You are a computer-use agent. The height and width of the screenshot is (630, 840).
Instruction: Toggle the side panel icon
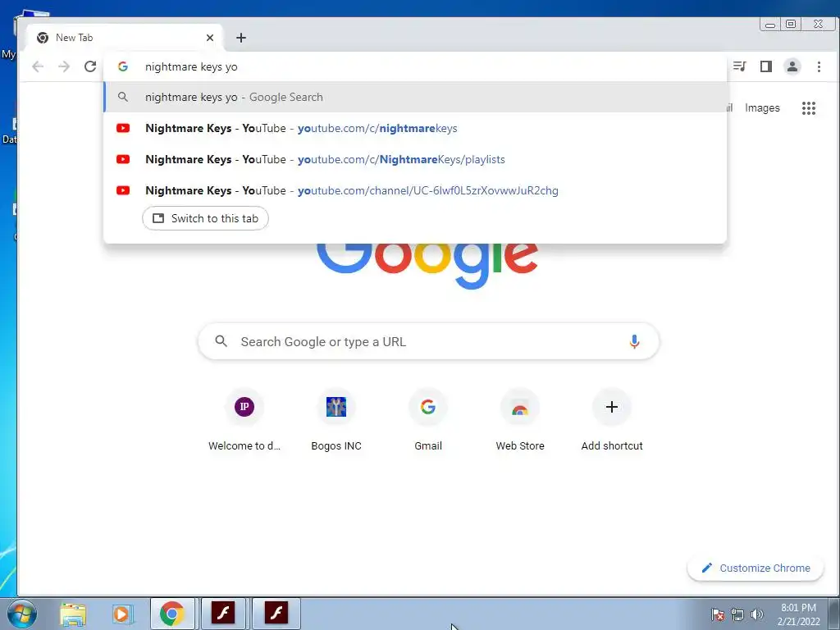(x=766, y=66)
